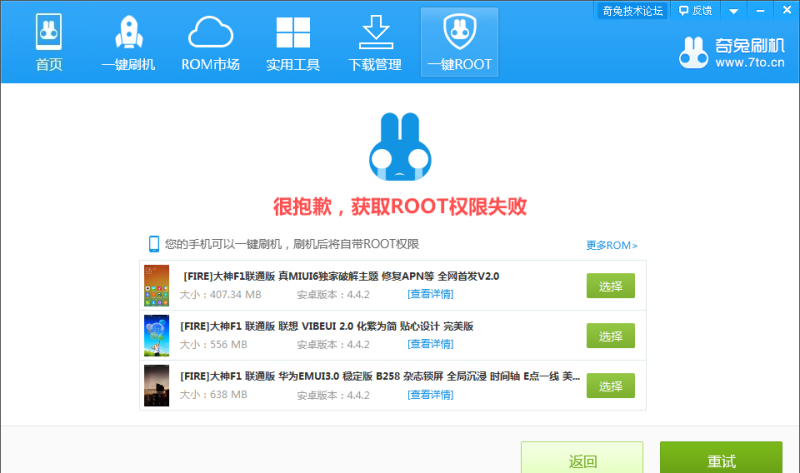This screenshot has height=473, width=800.
Task: Click the small phone icon beside the hint
Action: tap(154, 244)
